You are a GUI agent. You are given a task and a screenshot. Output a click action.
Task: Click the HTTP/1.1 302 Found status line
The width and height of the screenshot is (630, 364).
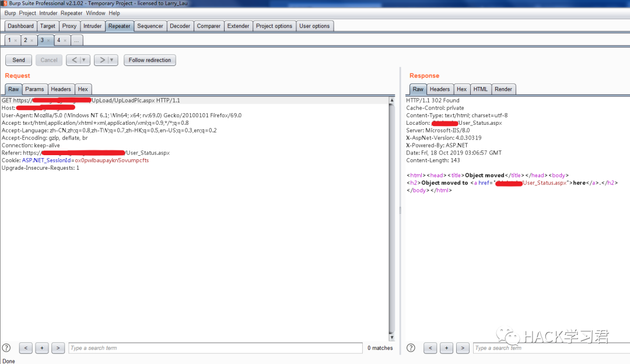tap(433, 100)
